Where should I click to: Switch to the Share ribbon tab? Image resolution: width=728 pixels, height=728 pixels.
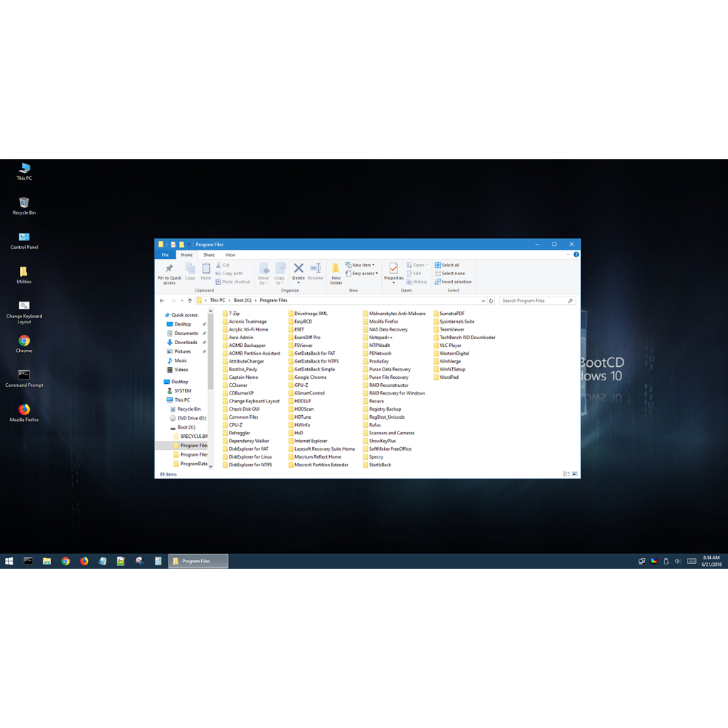[209, 255]
